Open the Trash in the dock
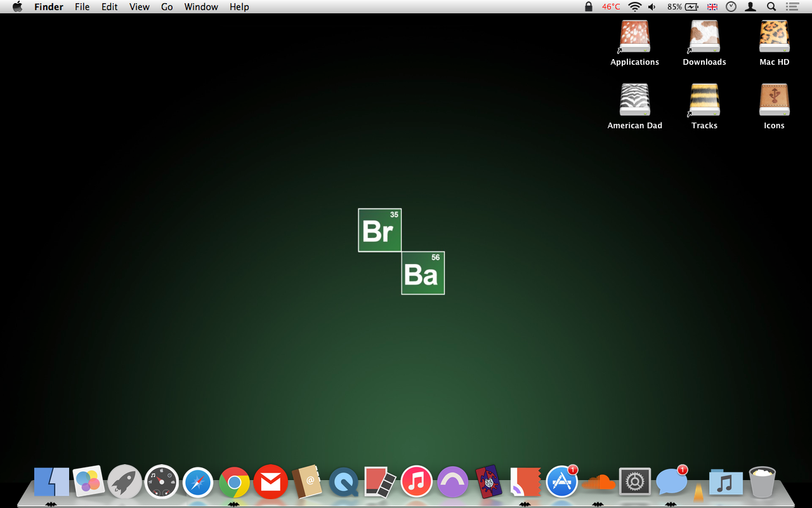Image resolution: width=812 pixels, height=508 pixels. 763,483
